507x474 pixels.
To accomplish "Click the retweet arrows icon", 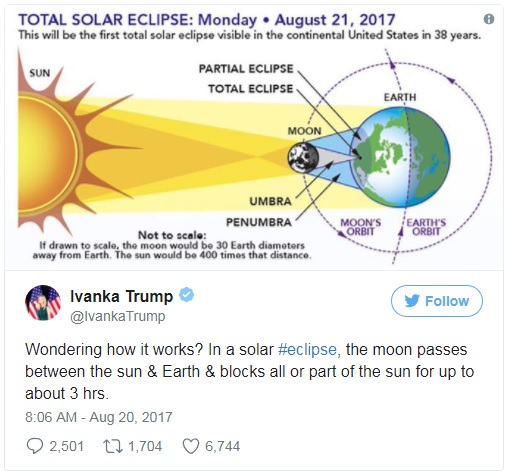I will (x=113, y=446).
